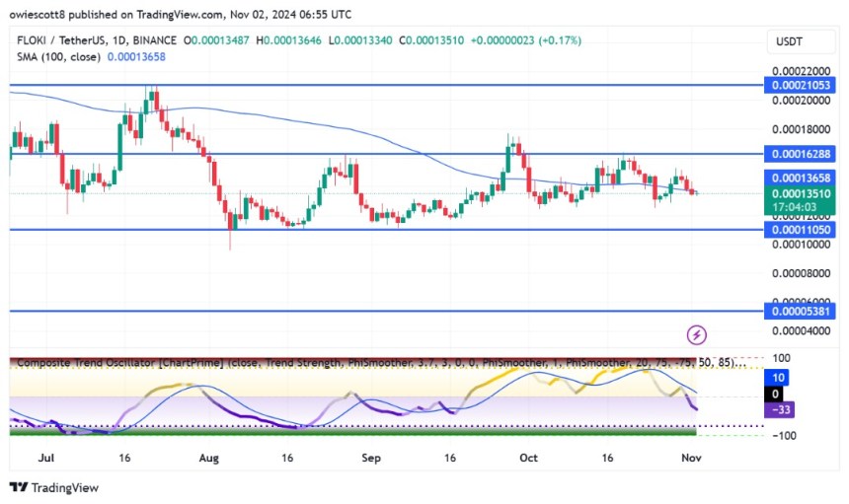Click the TradingView logo at bottom left
849x504 pixels.
[x=54, y=487]
